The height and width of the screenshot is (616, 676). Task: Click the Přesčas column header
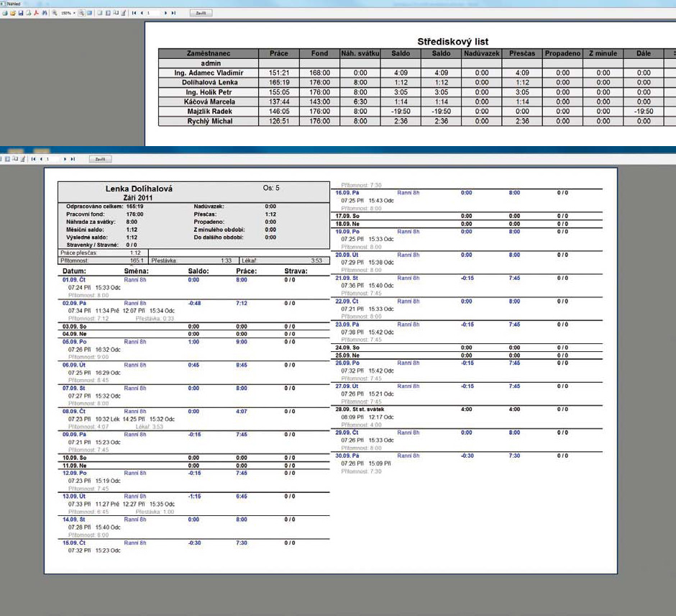pyautogui.click(x=522, y=53)
